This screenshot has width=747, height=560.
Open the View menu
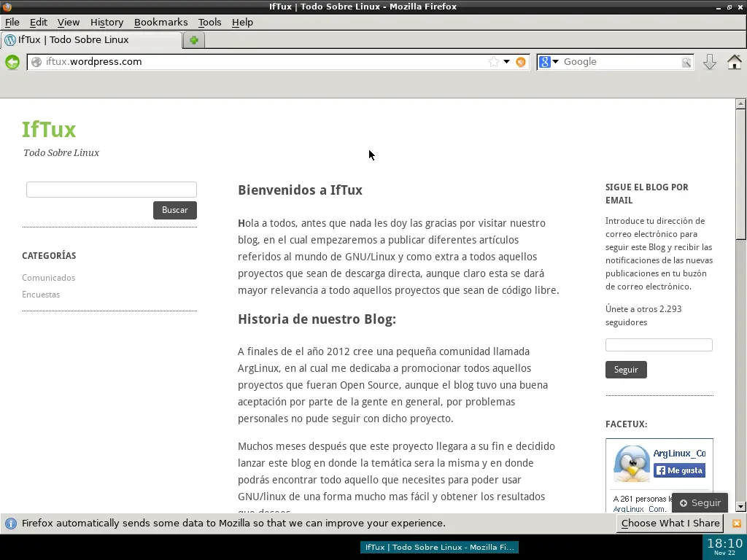69,23
